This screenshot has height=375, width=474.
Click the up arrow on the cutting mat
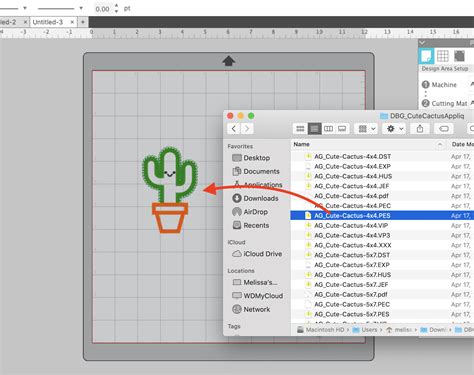coord(229,61)
